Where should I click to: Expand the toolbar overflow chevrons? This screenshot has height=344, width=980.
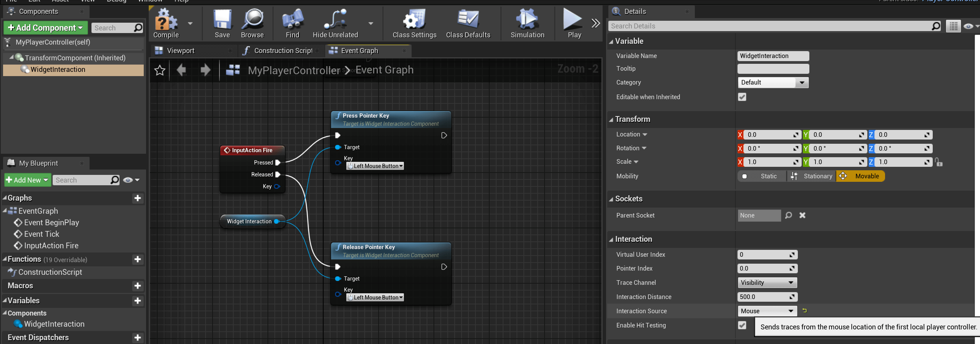coord(595,23)
